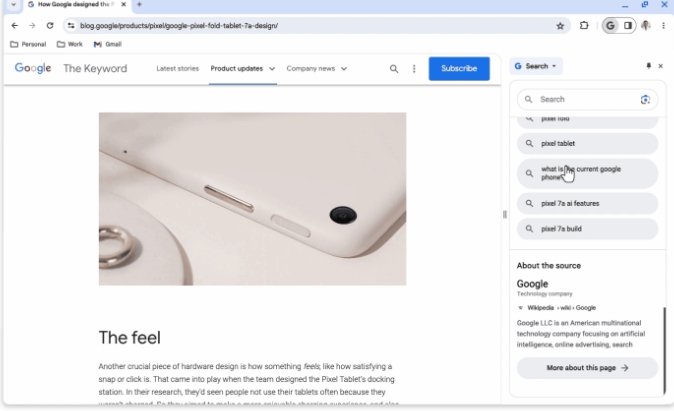The image size is (674, 411).
Task: Open the Gmail bookmark
Action: pyautogui.click(x=108, y=44)
